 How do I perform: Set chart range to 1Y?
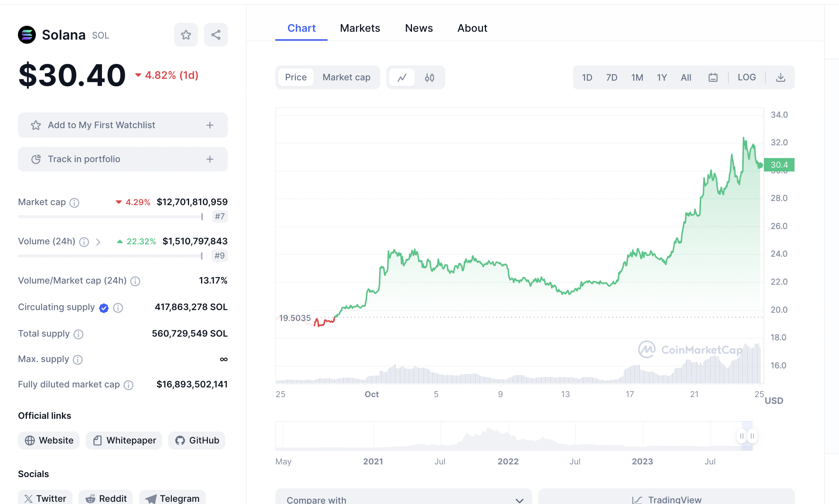[662, 77]
